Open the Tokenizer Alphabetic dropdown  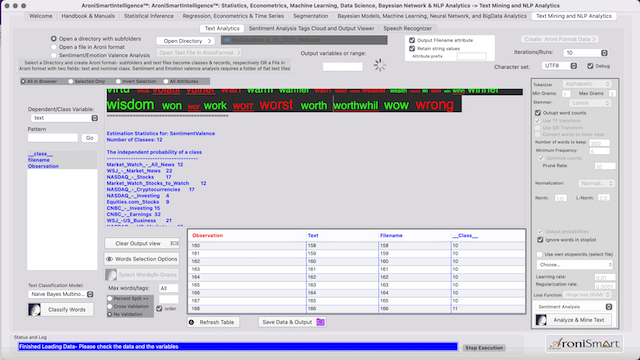(x=587, y=84)
